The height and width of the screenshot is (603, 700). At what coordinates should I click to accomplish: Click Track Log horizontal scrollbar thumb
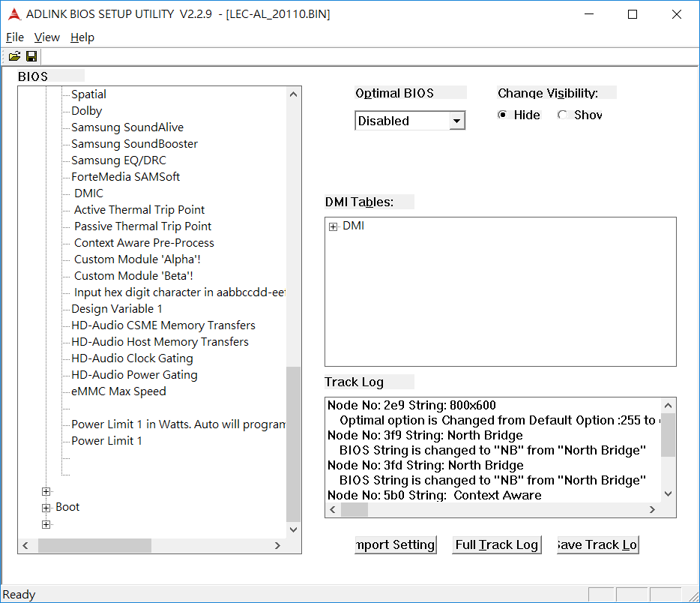354,510
